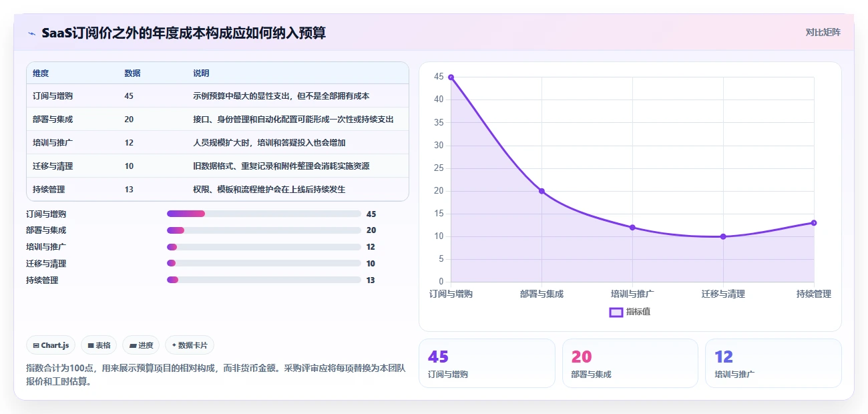This screenshot has height=414, width=868.
Task: Click the SaaS订阅价 page title
Action: point(184,33)
